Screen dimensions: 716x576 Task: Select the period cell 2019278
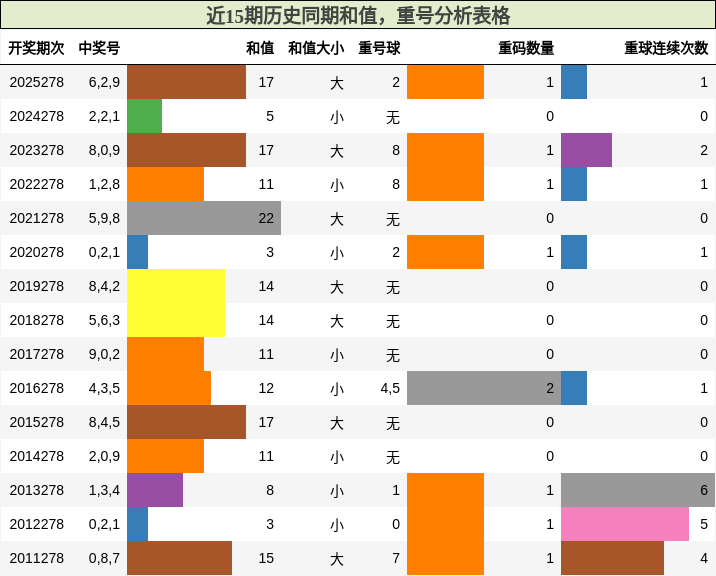tap(37, 286)
